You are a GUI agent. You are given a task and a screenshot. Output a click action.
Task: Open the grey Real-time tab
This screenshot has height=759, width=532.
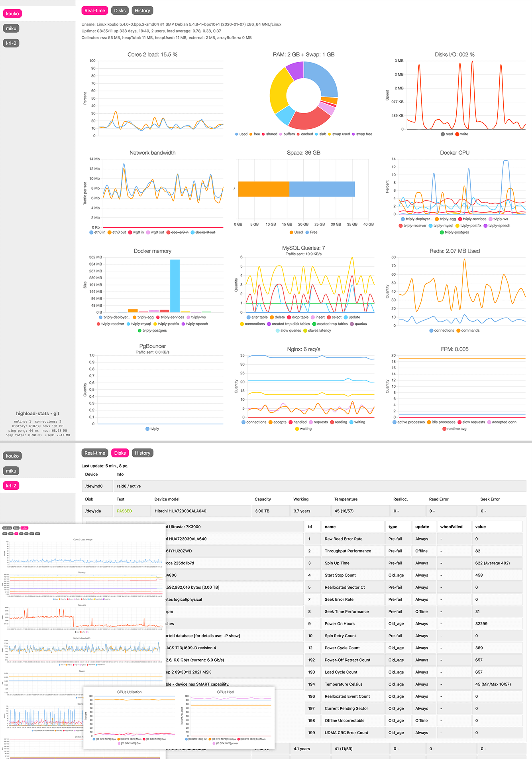(95, 453)
